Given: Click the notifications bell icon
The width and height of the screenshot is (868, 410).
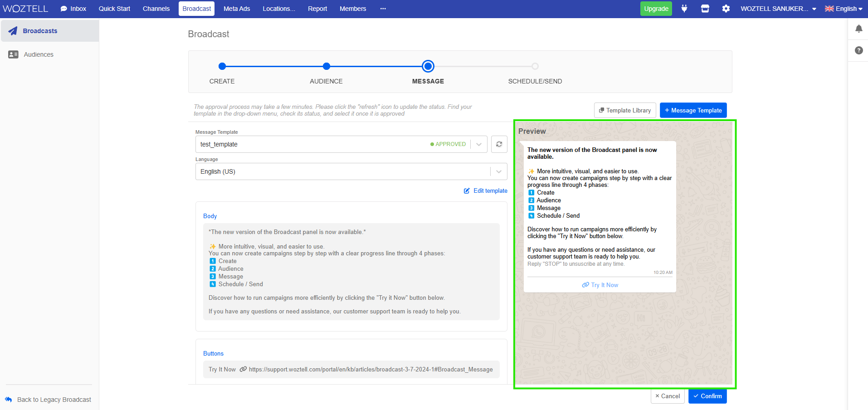Looking at the screenshot, I should [x=859, y=29].
